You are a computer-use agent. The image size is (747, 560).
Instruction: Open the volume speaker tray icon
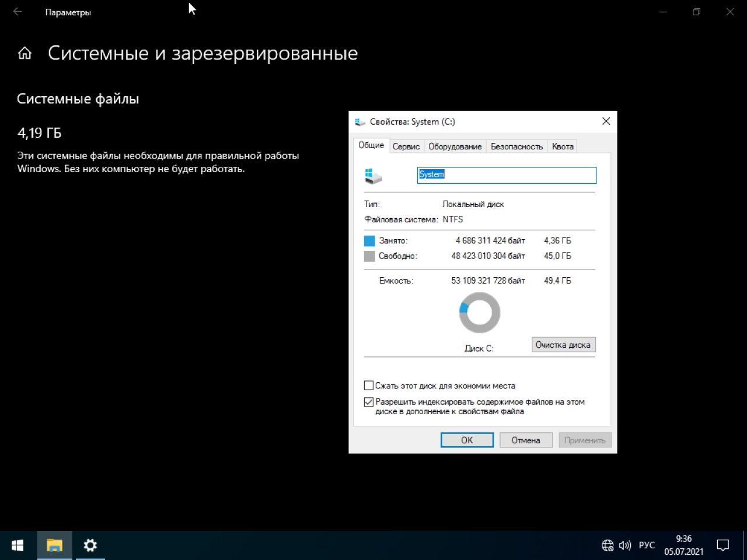[x=625, y=545]
